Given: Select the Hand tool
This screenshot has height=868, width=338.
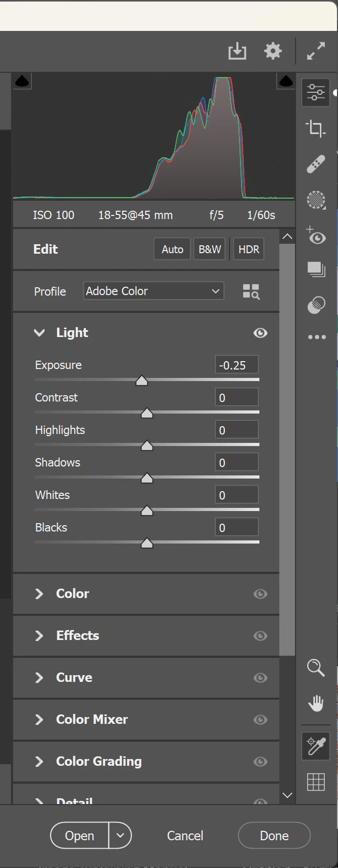Looking at the screenshot, I should coord(315,703).
